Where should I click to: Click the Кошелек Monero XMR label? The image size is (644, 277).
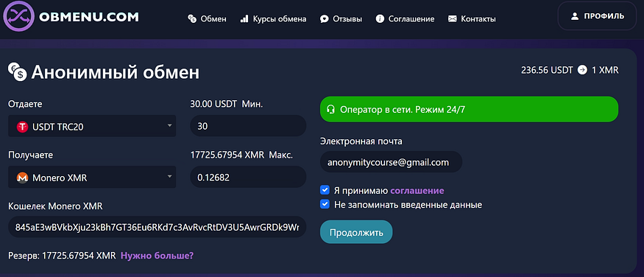[x=55, y=206]
